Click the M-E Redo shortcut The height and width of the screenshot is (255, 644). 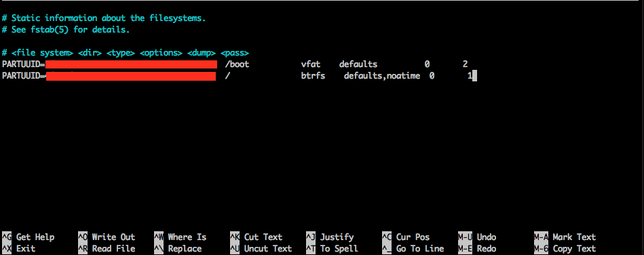(x=477, y=248)
